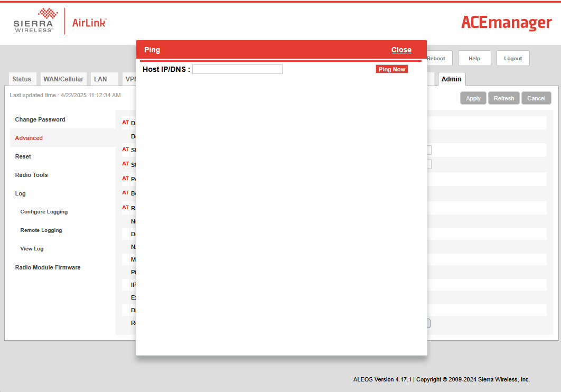The height and width of the screenshot is (392, 561).
Task: Click the Ping Now button
Action: (392, 69)
